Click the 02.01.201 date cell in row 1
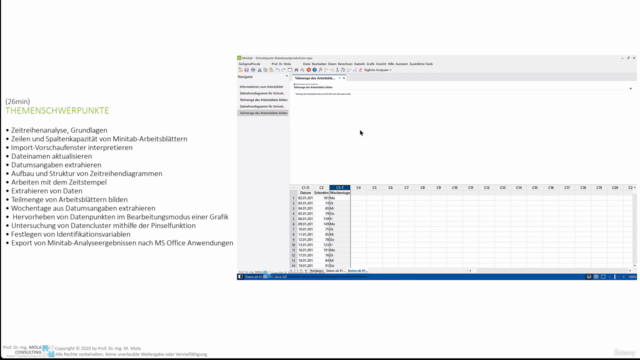Screen dimensions: 640x360 click(305, 198)
